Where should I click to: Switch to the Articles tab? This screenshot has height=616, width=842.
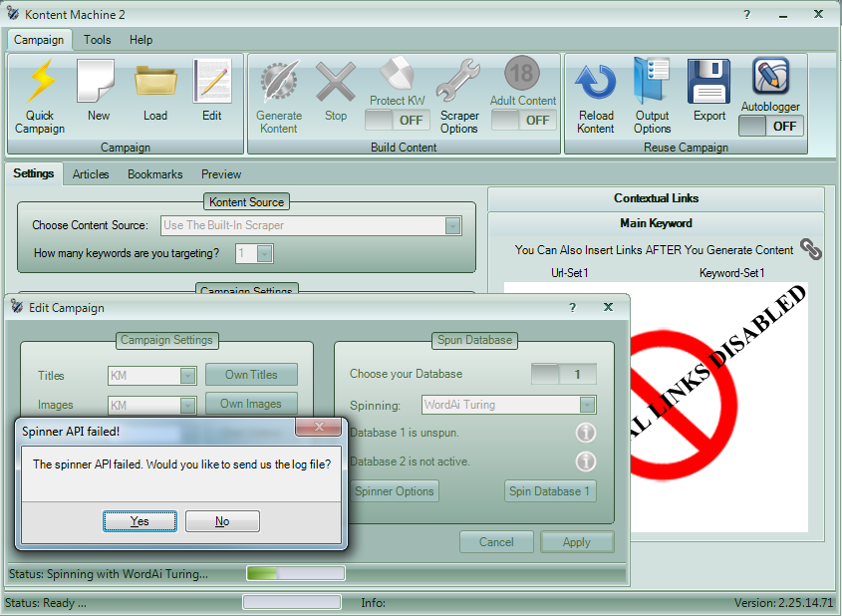click(91, 174)
